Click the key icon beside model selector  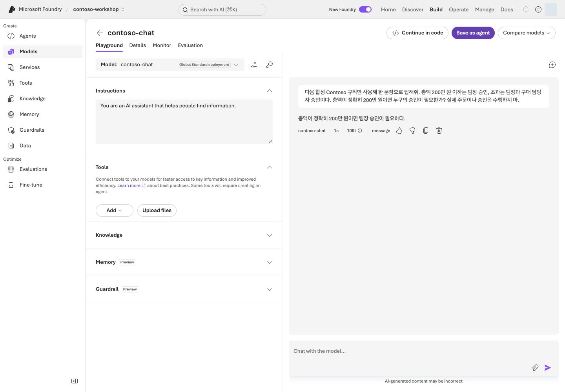270,65
